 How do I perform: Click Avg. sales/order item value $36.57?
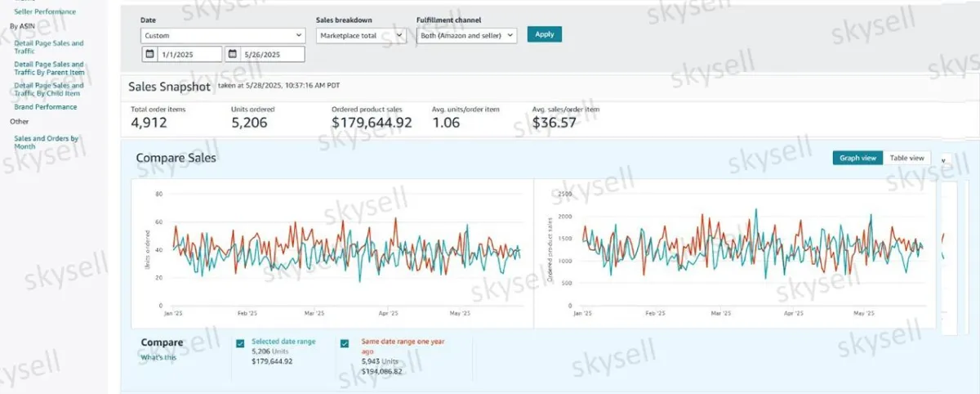click(x=555, y=123)
